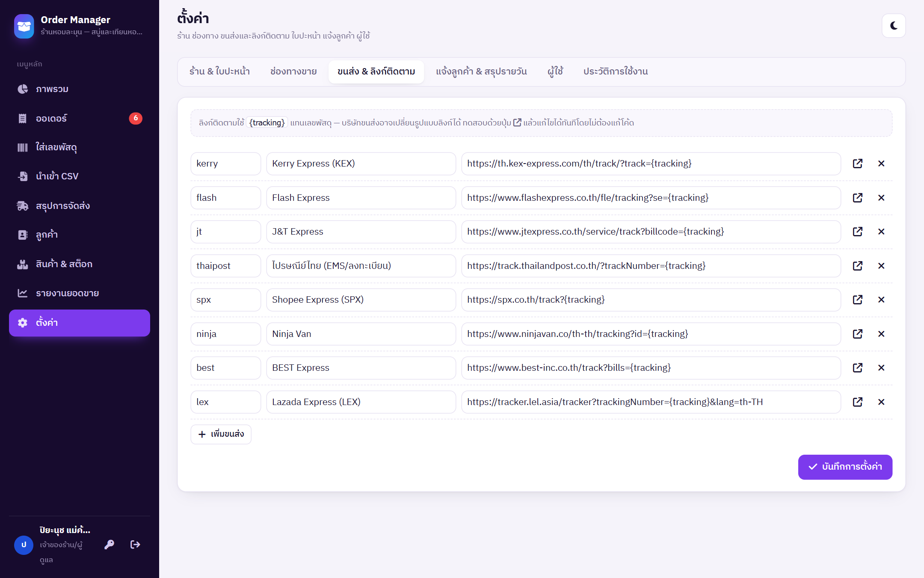Remove the ninja carrier row
The width and height of the screenshot is (924, 578).
click(881, 334)
